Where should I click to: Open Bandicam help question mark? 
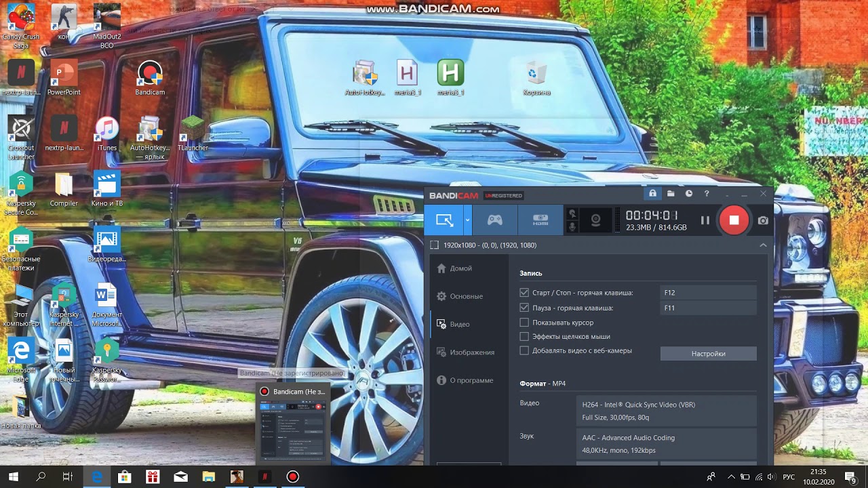[707, 194]
